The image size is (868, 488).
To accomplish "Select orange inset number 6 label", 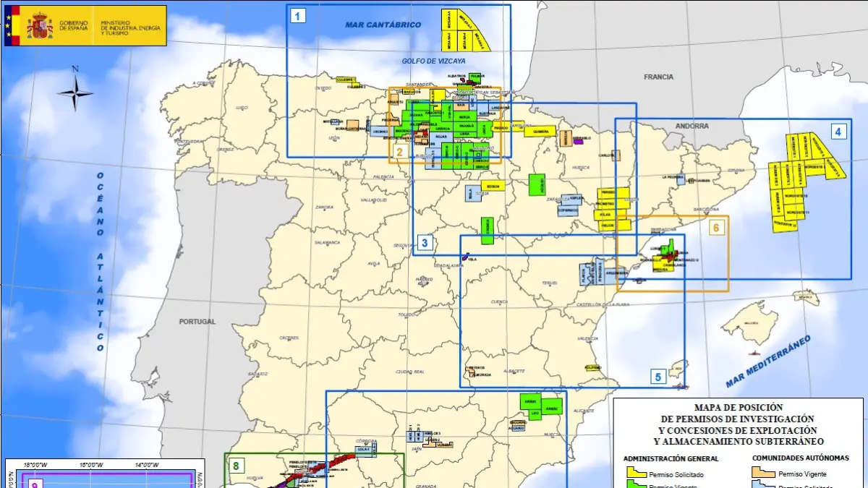I will (x=716, y=228).
